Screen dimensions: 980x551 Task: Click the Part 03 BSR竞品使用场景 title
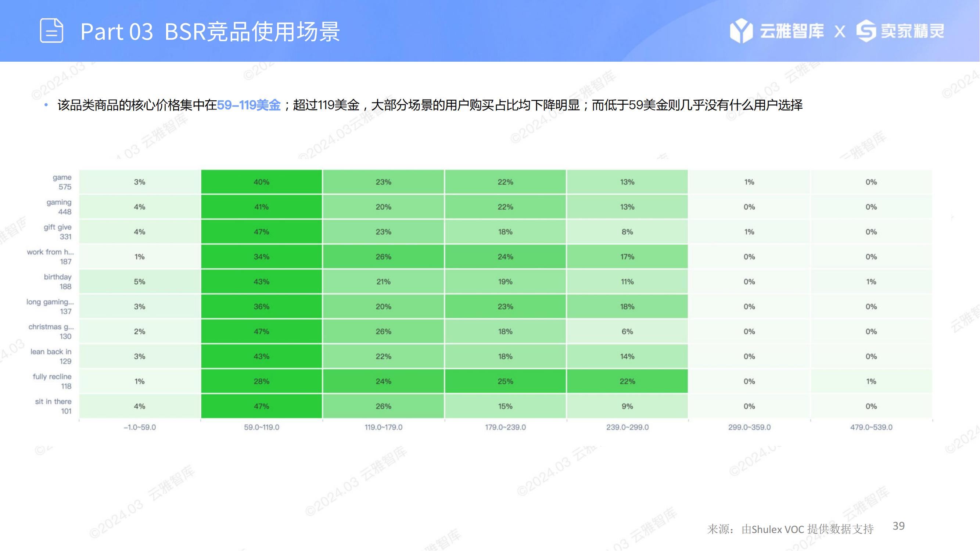click(210, 31)
